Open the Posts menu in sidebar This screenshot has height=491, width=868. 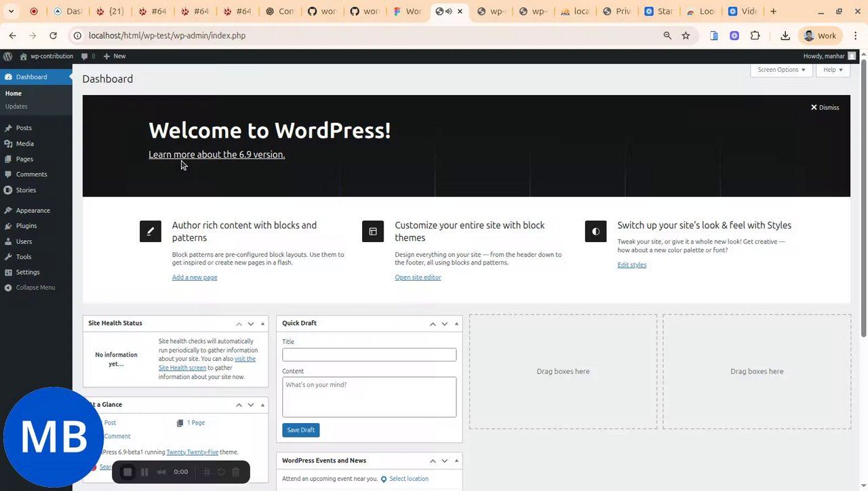[24, 127]
